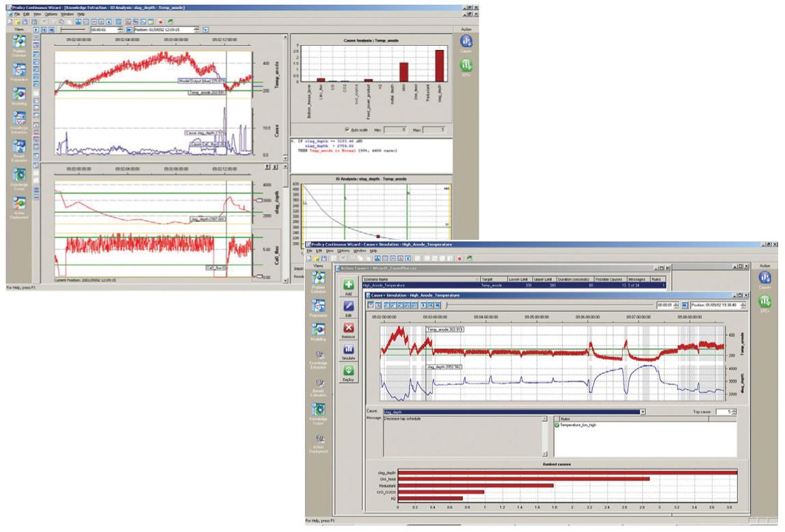This screenshot has width=785, height=532.
Task: Open Window menu in Simulation window
Action: point(360,251)
